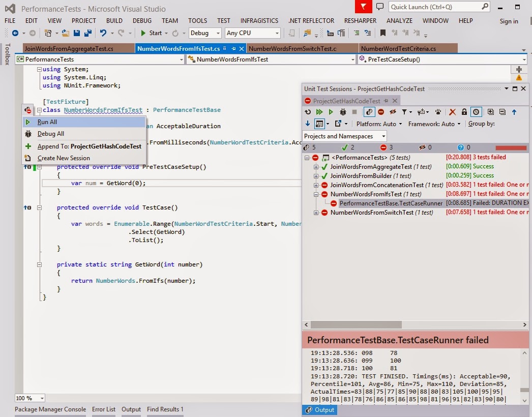
Task: Click the ReSharper test gutter icon beside class
Action: pos(28,110)
